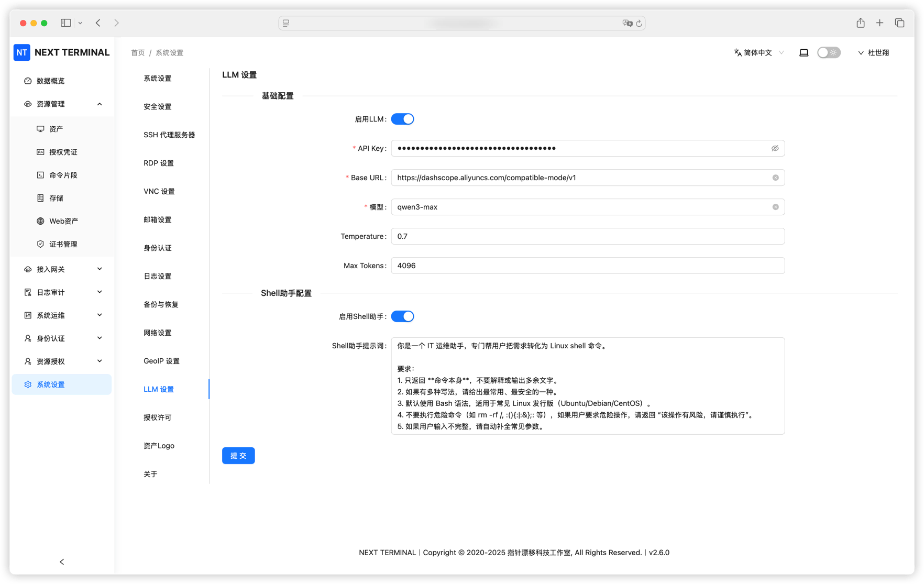Click the monitor icon in the header
The image size is (924, 584).
[x=804, y=52]
